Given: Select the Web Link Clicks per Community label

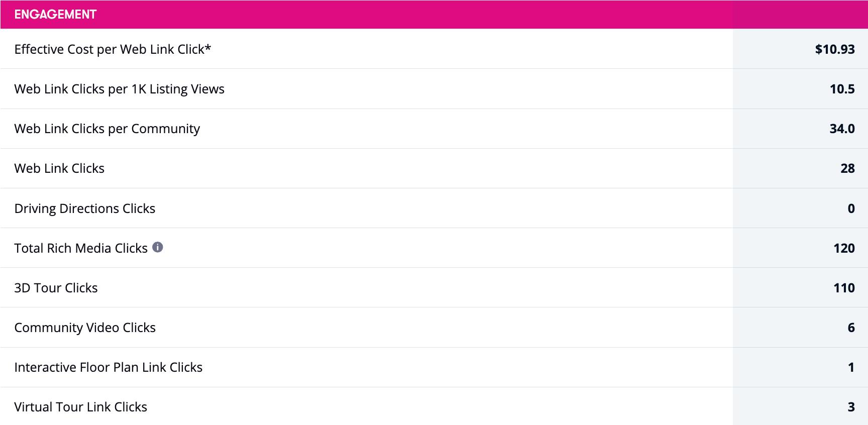Looking at the screenshot, I should (x=107, y=129).
